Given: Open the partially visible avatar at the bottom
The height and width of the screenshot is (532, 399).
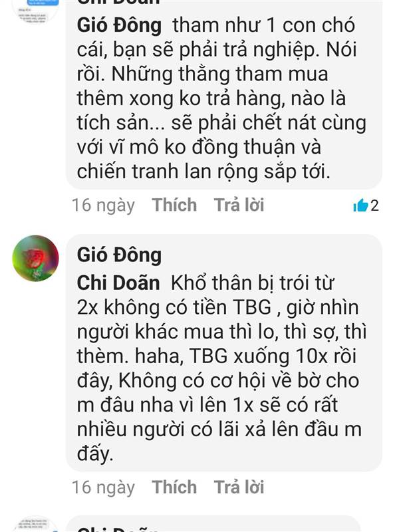Looking at the screenshot, I should (36, 525).
